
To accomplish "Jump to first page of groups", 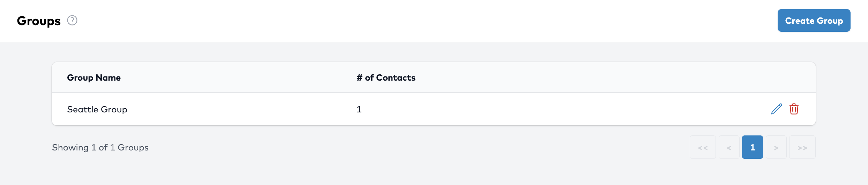I will pos(703,147).
